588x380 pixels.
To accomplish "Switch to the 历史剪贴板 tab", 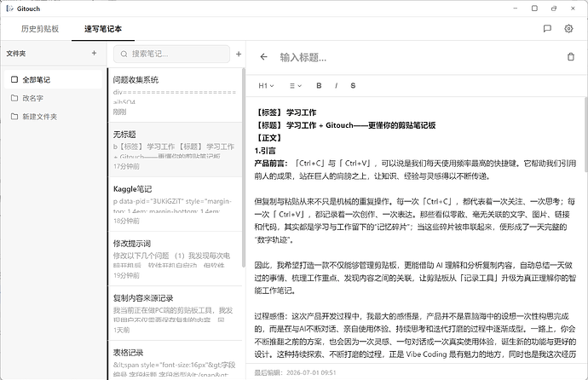I will point(40,29).
